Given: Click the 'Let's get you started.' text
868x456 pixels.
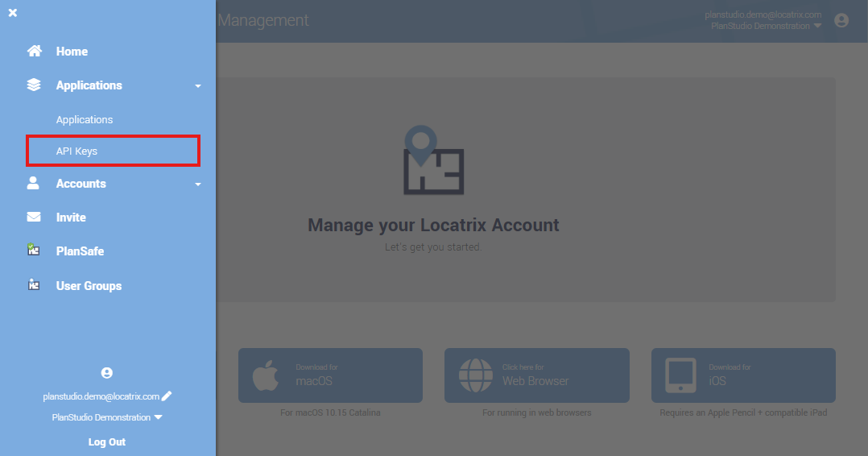Looking at the screenshot, I should point(433,247).
